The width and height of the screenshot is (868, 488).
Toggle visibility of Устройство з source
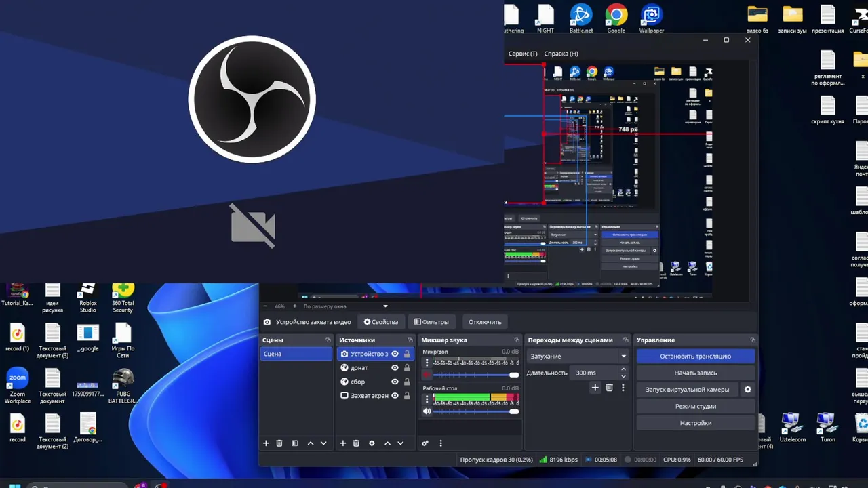[x=395, y=354]
